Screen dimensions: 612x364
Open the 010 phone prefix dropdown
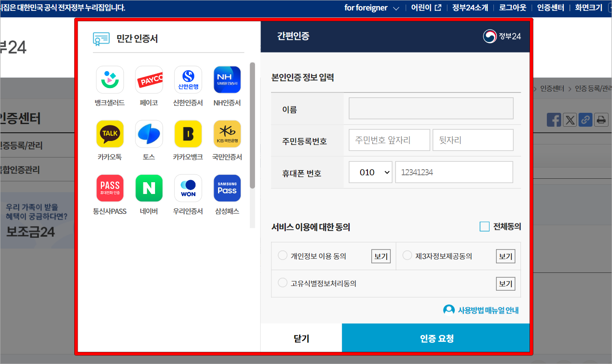click(x=371, y=172)
